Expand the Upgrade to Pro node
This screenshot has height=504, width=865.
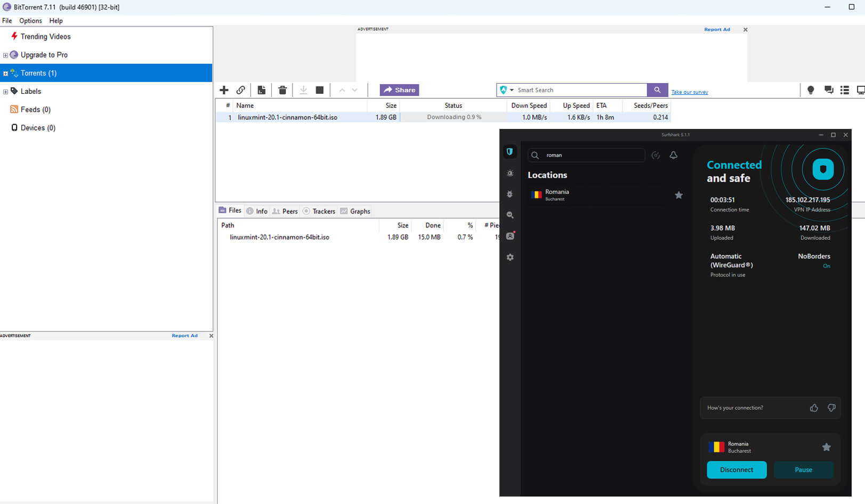[x=5, y=55]
